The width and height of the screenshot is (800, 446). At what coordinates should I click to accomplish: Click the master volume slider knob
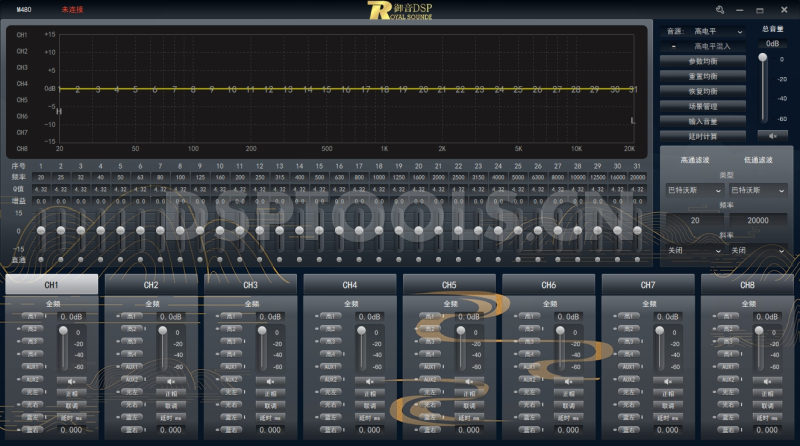coord(763,57)
